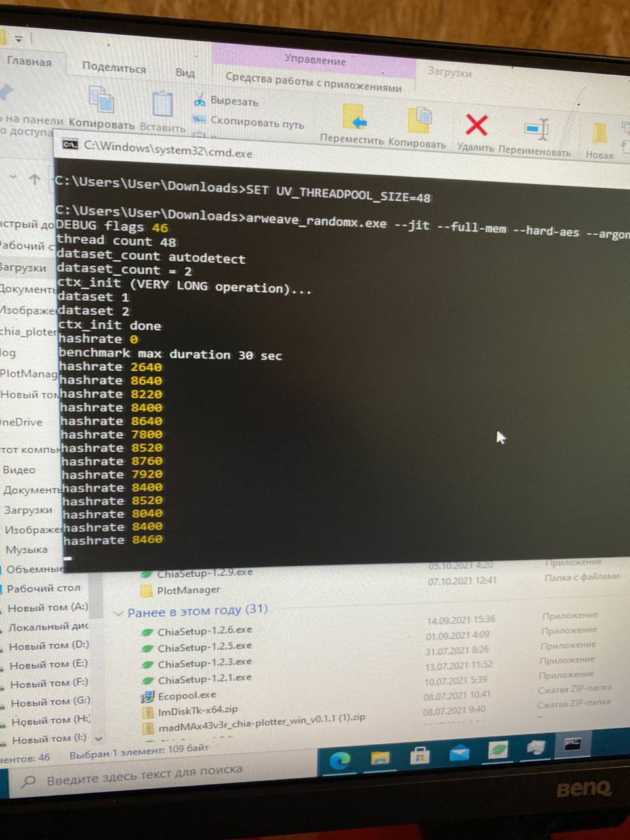Open the log folder in sidebar
630x840 pixels.
point(8,353)
